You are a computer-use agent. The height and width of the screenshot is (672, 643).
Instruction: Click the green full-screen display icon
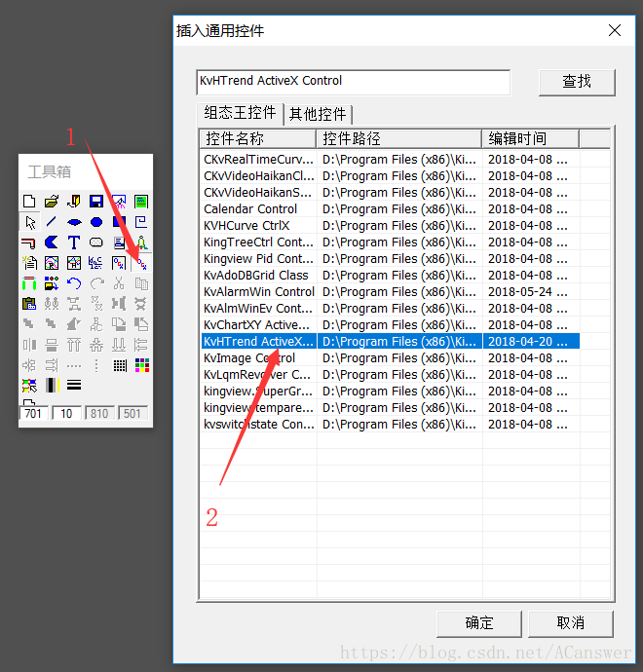[141, 201]
